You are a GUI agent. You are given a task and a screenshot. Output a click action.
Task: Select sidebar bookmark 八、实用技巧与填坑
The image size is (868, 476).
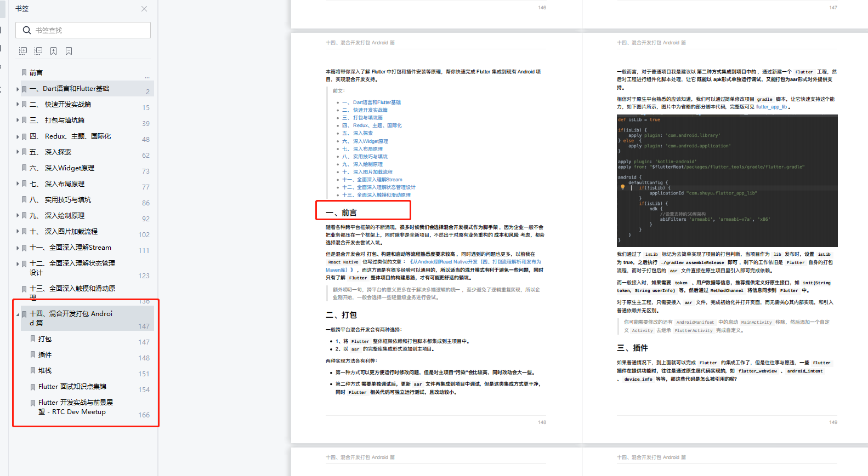60,200
